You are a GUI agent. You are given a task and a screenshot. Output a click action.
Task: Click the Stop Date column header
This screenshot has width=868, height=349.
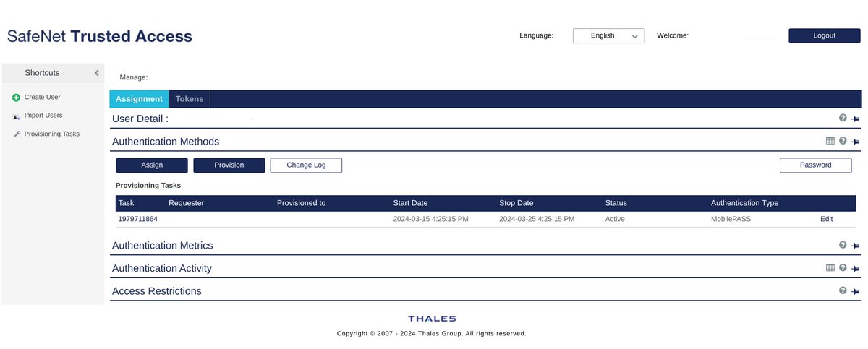tap(516, 203)
